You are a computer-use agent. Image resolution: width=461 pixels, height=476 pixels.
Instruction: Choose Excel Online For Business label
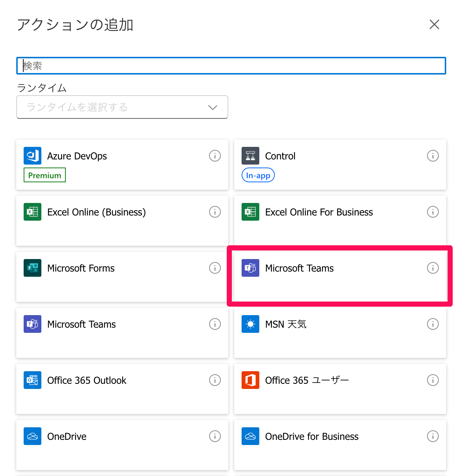coord(319,212)
